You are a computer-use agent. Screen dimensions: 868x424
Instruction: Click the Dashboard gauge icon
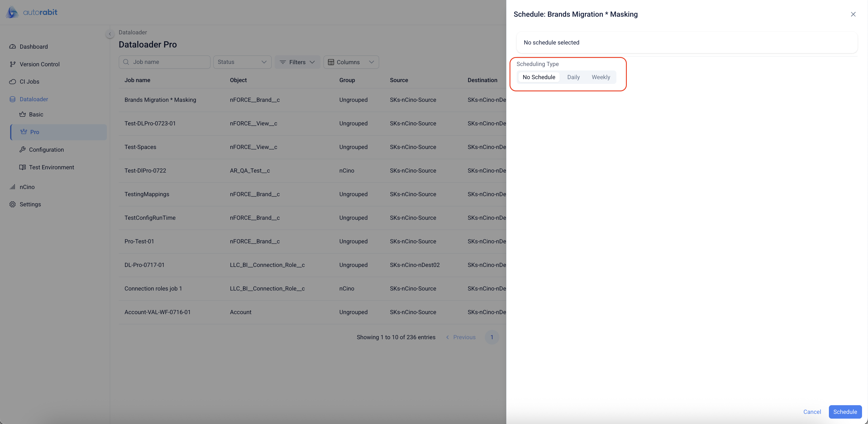pos(13,47)
